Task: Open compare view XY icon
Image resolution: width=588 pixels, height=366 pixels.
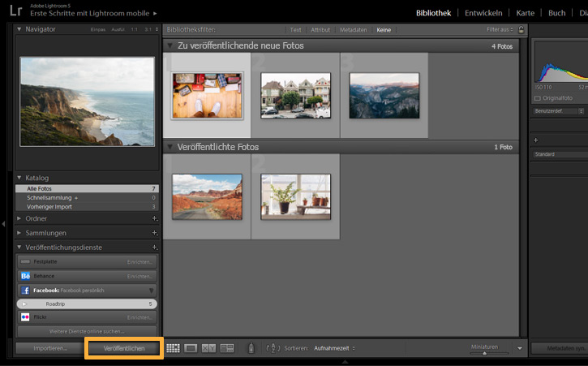Action: tap(208, 348)
